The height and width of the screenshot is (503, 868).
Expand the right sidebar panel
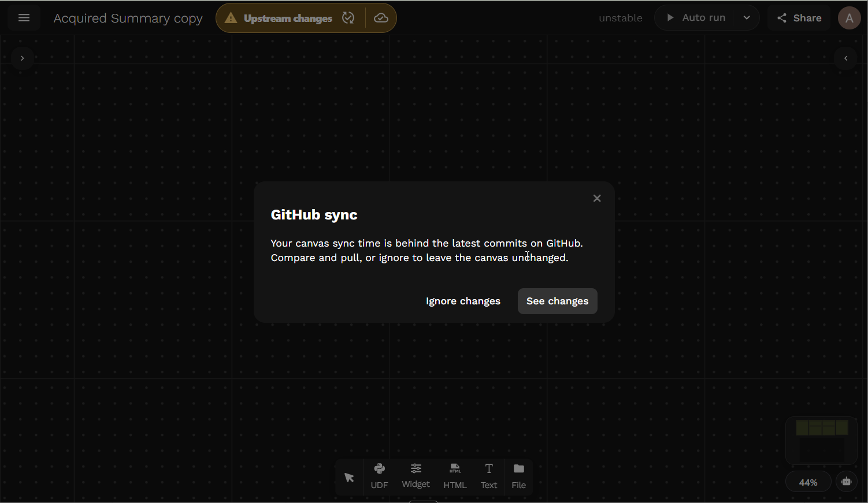pos(845,58)
